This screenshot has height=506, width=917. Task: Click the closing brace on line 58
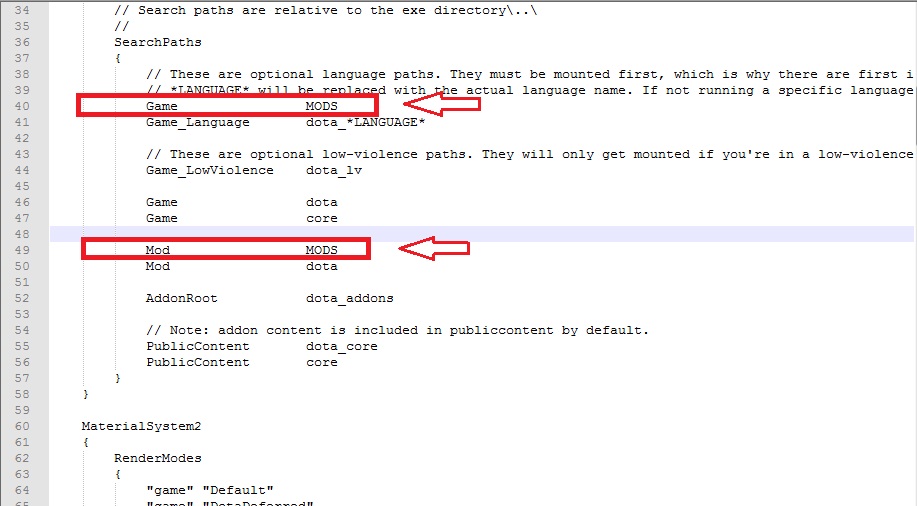click(85, 394)
